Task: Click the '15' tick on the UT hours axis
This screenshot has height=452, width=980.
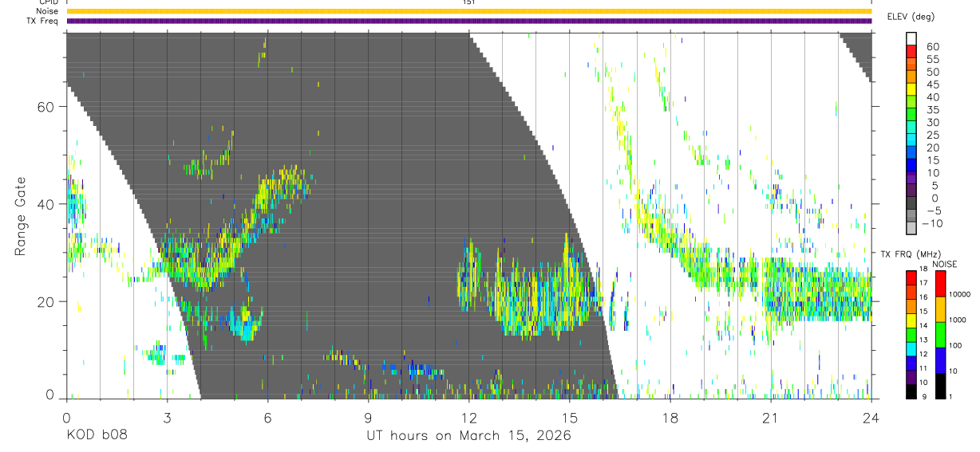Action: click(x=570, y=417)
